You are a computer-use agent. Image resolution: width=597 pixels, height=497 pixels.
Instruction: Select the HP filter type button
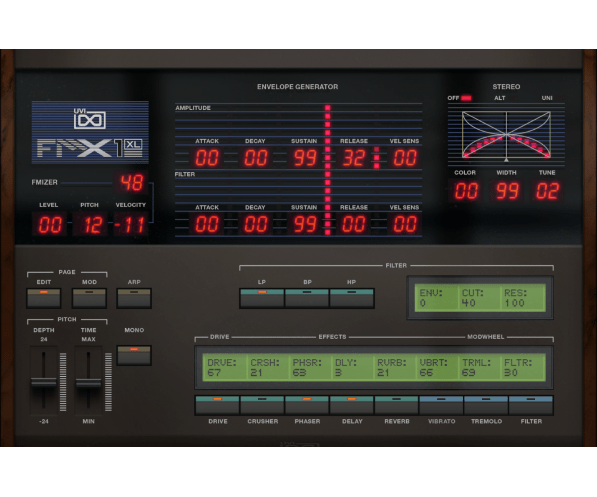point(352,298)
